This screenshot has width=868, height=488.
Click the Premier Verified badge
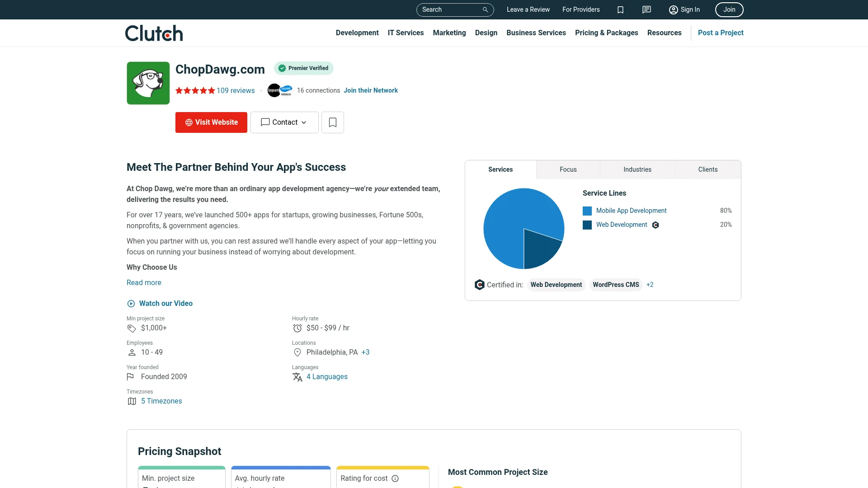point(304,68)
